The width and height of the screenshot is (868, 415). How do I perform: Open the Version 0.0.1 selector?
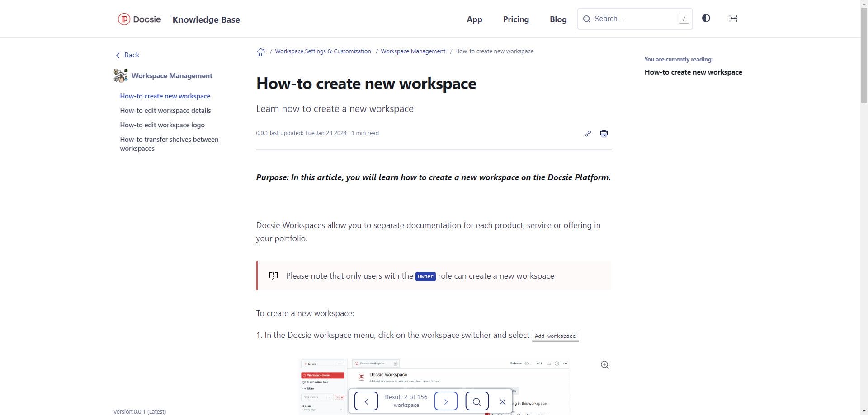pyautogui.click(x=140, y=411)
